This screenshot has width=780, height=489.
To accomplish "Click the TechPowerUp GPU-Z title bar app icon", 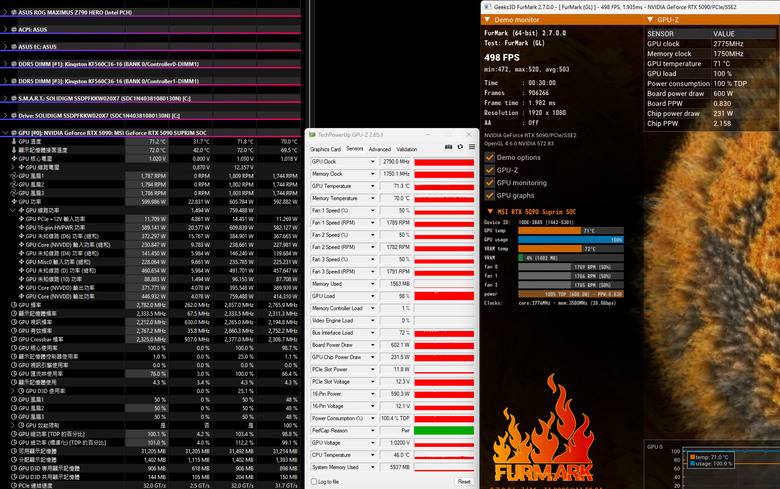I will [312, 135].
